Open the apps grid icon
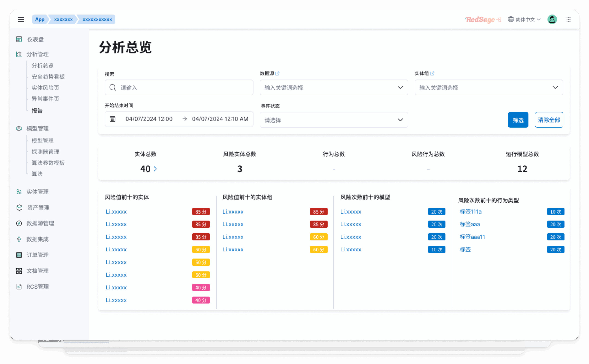This screenshot has width=589, height=364. 568,20
